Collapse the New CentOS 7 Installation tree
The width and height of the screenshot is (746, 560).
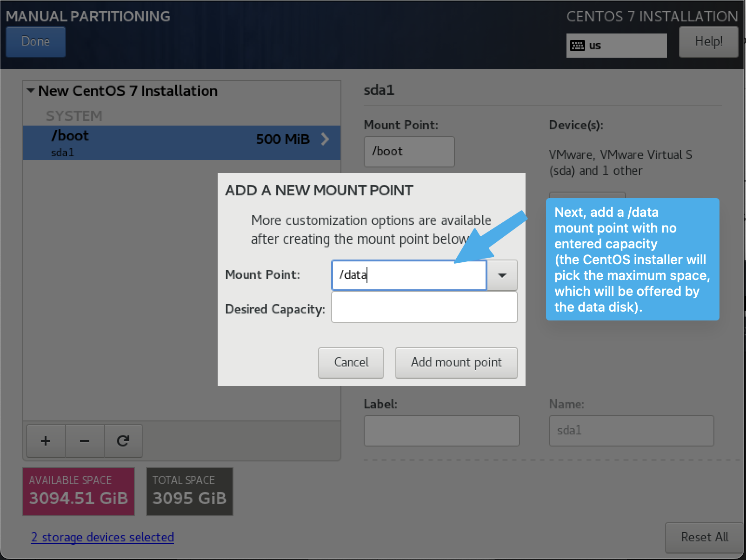click(x=31, y=91)
